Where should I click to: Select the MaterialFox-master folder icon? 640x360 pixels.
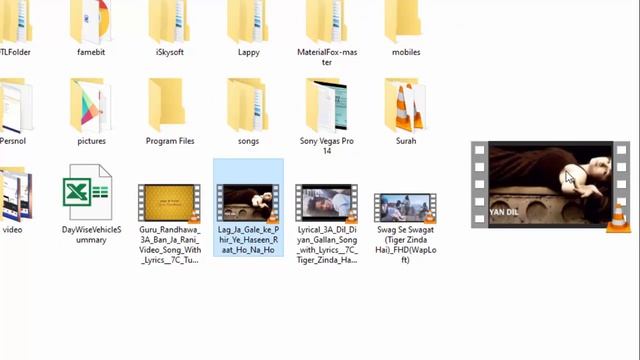pos(327,21)
